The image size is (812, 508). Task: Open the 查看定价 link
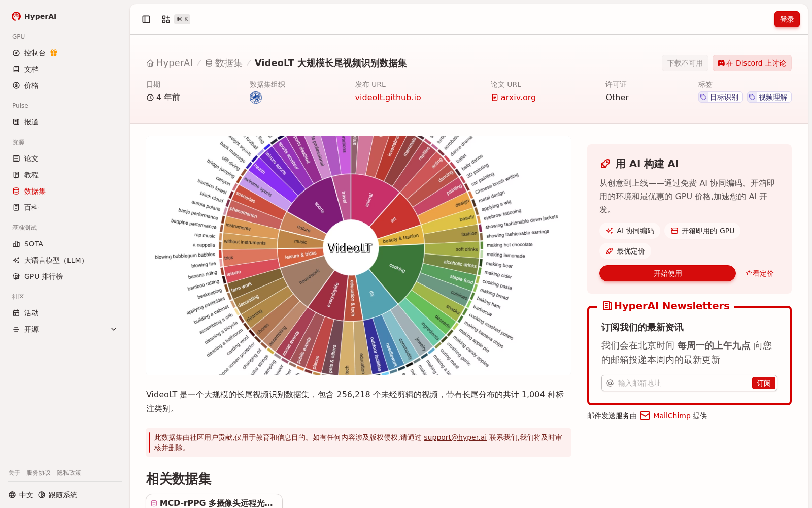(759, 273)
